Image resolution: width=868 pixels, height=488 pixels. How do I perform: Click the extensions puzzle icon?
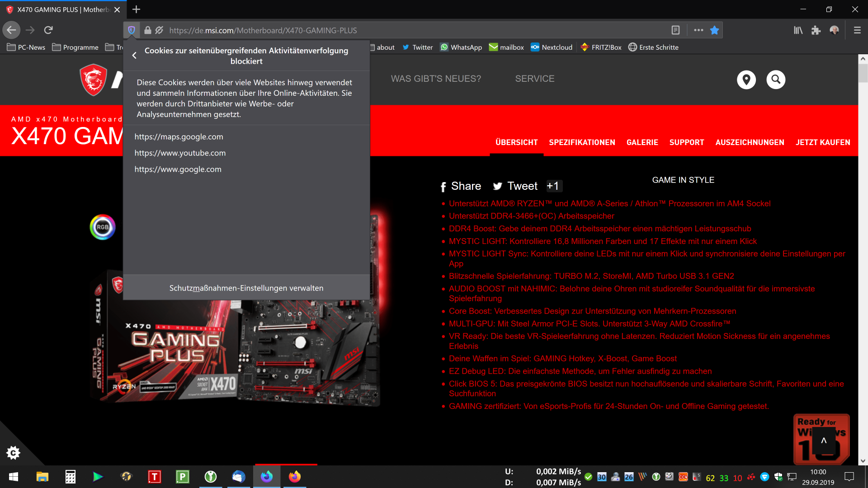point(816,30)
